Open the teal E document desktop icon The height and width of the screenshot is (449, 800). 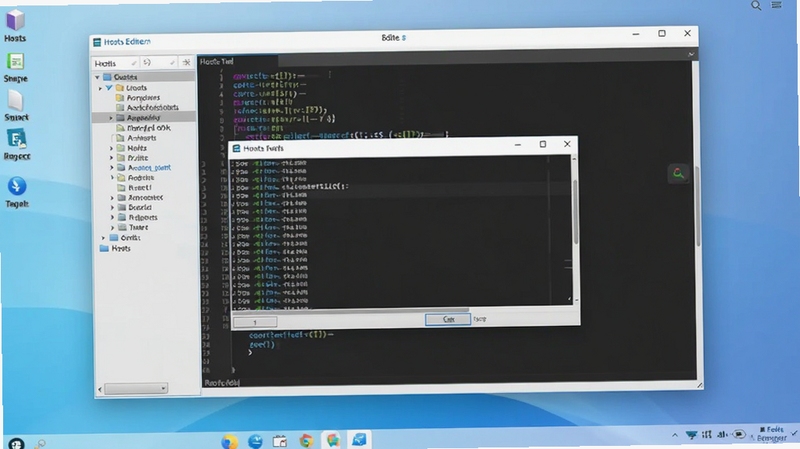point(16,139)
